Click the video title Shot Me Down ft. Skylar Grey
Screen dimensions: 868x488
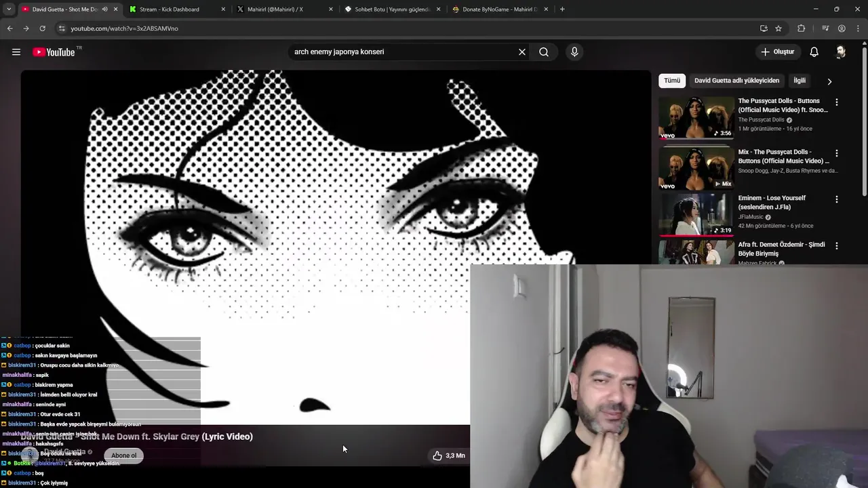pyautogui.click(x=138, y=436)
